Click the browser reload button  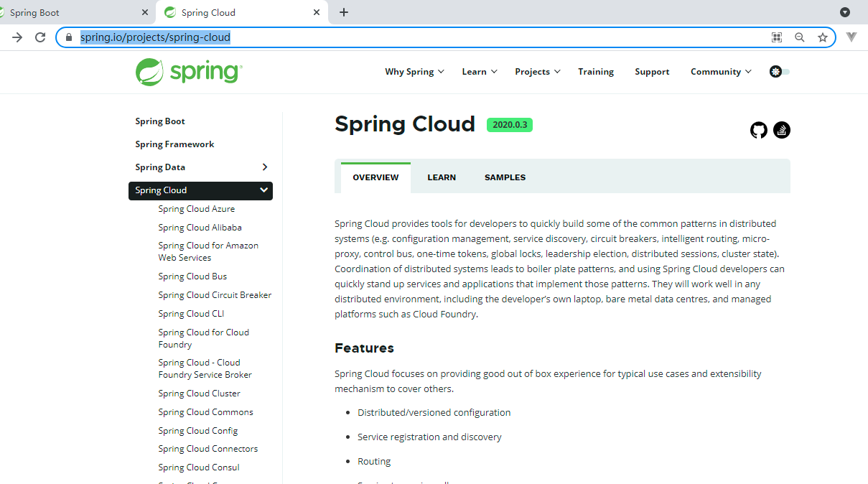tap(40, 37)
